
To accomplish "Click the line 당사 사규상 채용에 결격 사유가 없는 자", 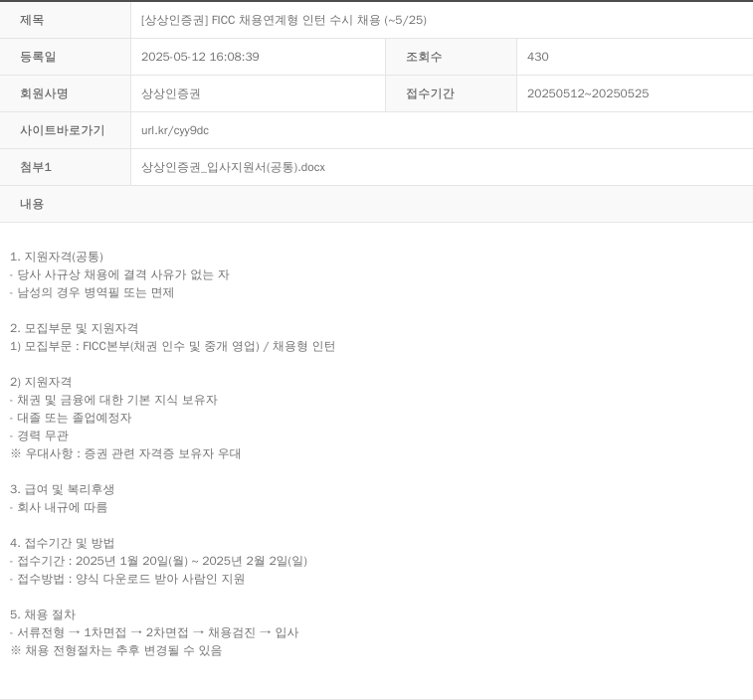I will (119, 274).
